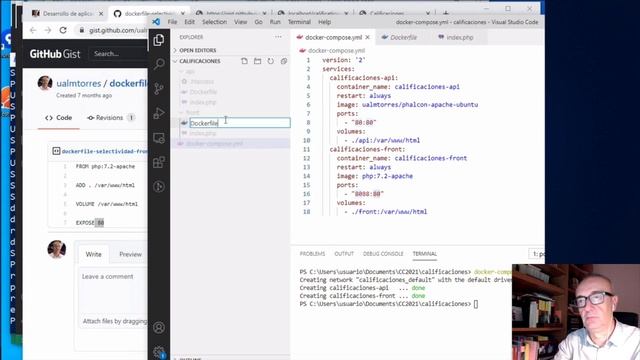
Task: Open Extensions view in activity bar
Action: click(x=159, y=162)
